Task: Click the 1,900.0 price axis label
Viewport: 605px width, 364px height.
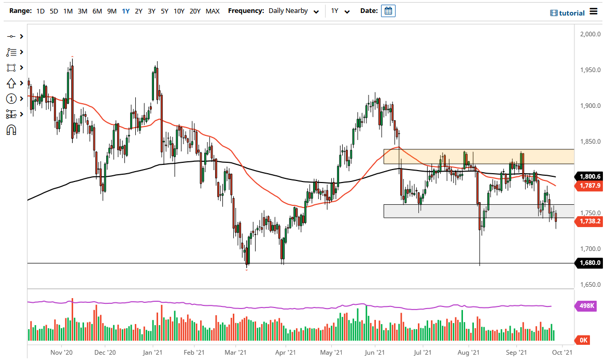Action: pos(590,106)
